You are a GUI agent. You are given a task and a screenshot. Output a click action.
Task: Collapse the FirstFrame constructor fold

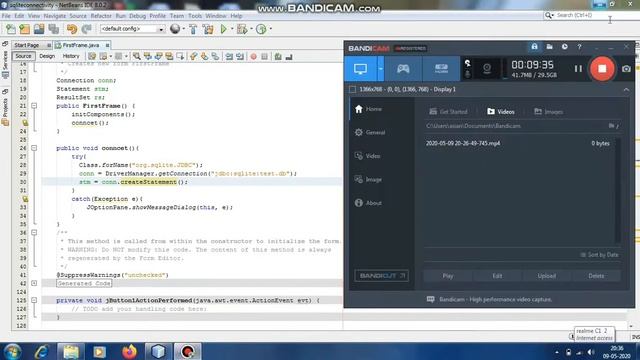[34, 106]
